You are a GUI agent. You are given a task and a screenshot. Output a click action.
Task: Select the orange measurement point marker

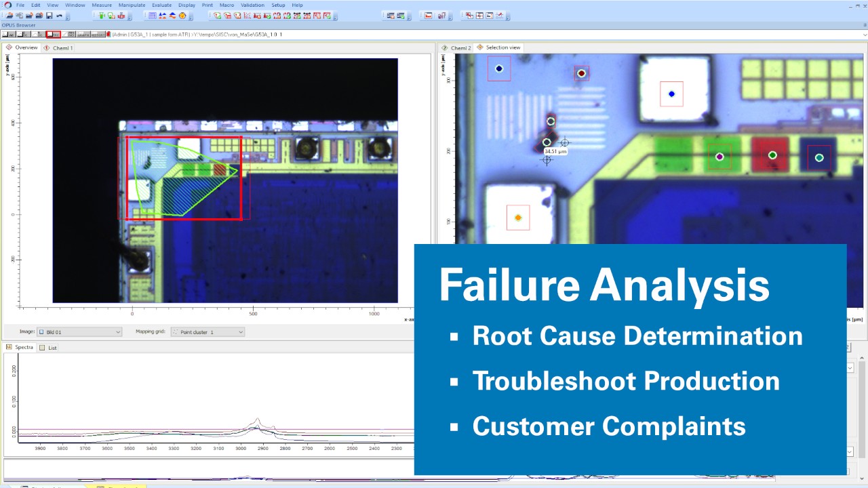(x=518, y=218)
